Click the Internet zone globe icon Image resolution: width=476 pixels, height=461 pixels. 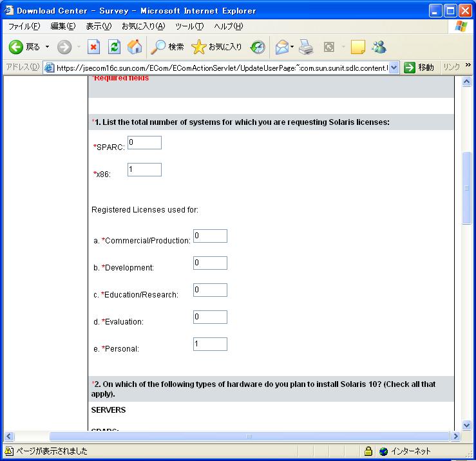click(383, 451)
